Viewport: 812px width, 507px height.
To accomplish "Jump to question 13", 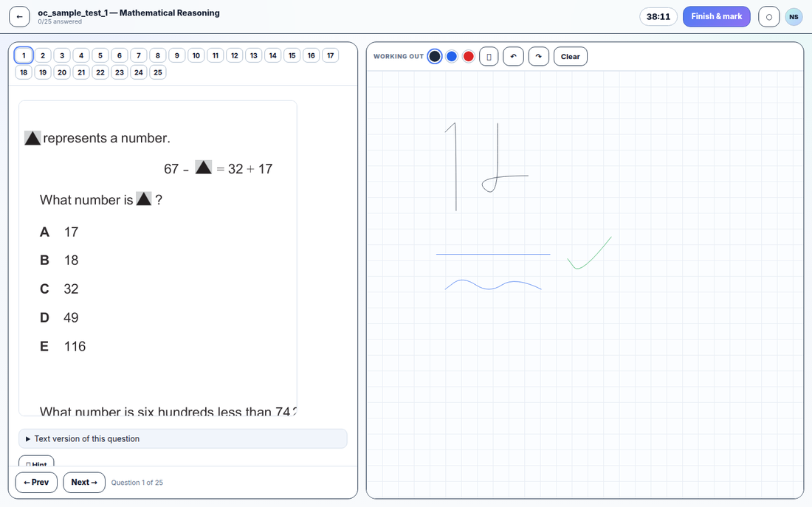I will click(254, 55).
